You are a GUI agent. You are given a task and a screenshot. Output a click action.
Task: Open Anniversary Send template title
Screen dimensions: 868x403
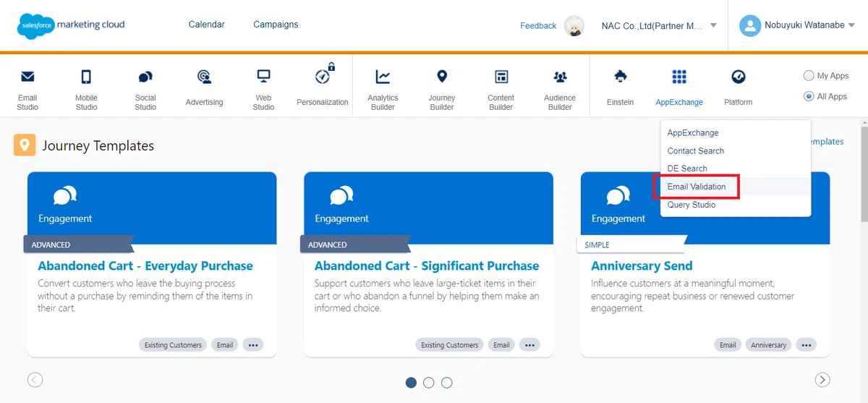point(642,266)
